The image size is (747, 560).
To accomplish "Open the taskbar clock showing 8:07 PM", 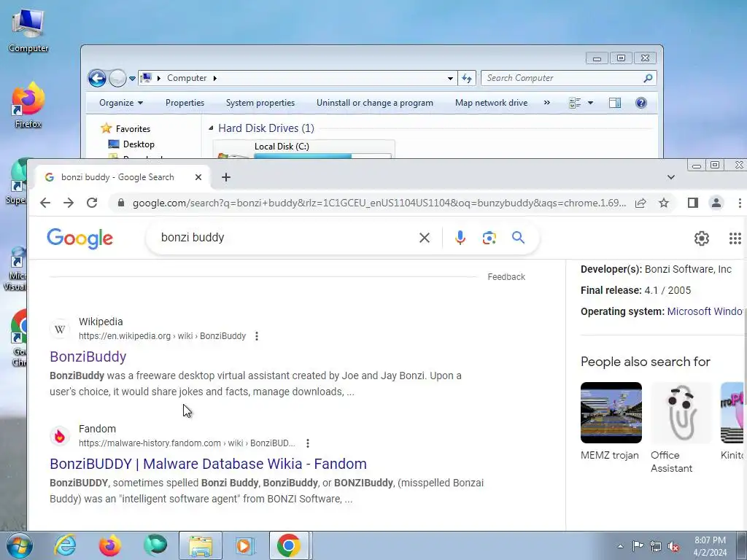I will click(710, 546).
